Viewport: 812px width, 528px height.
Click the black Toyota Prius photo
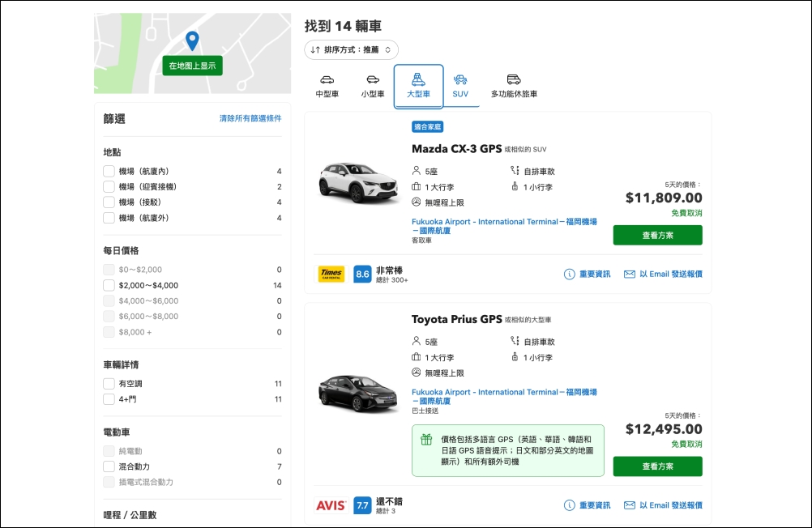click(357, 393)
